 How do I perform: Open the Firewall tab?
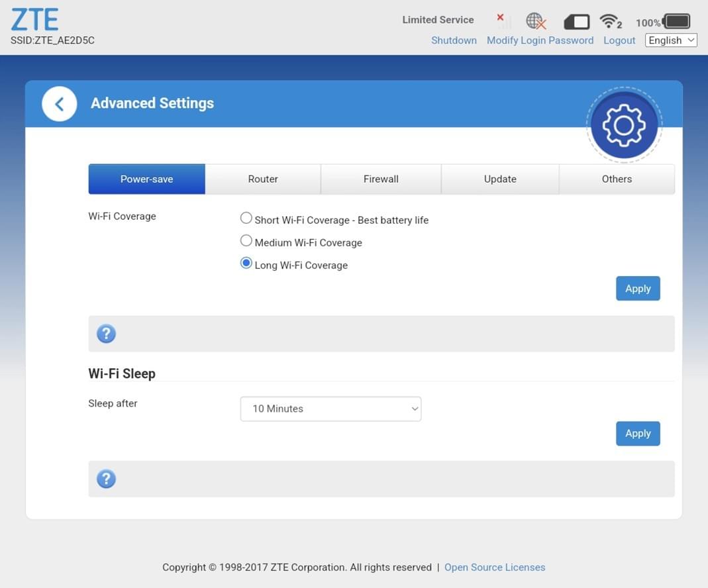381,179
